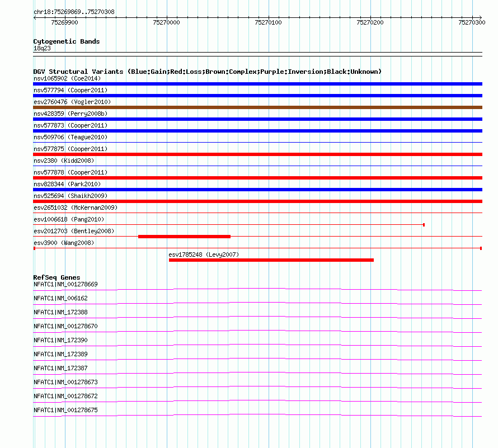Open variant esv2651032 (McKernan2009) label
The height and width of the screenshot is (448, 498).
(76, 208)
